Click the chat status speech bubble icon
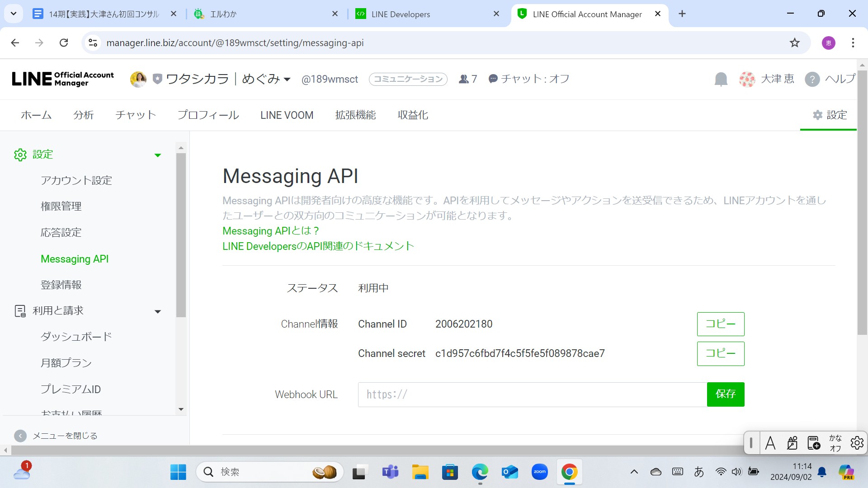The width and height of the screenshot is (868, 488). pyautogui.click(x=493, y=79)
